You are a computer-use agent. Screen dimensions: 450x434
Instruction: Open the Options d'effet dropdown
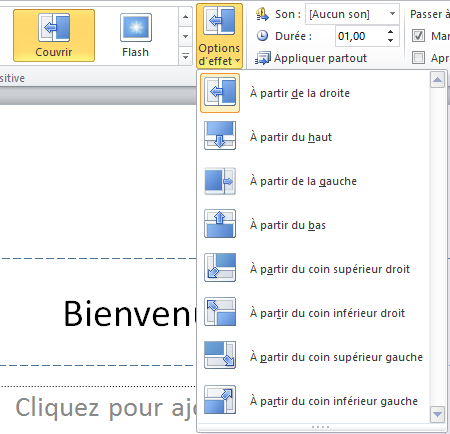tap(219, 36)
